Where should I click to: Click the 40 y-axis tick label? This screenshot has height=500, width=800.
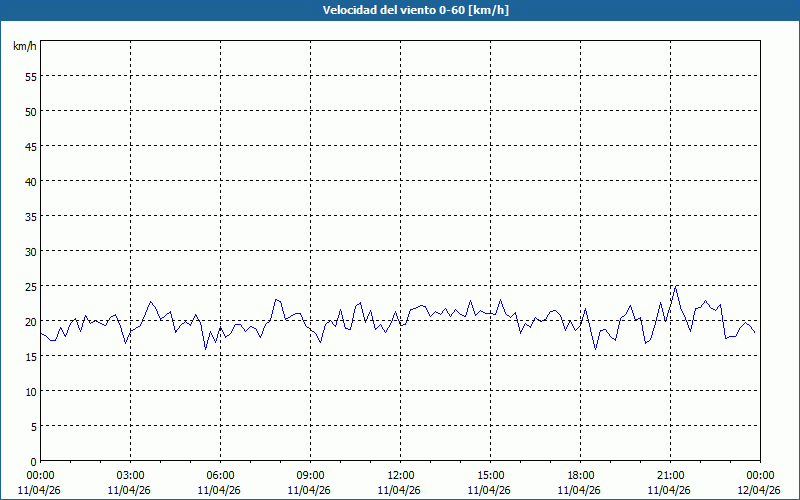pyautogui.click(x=30, y=181)
